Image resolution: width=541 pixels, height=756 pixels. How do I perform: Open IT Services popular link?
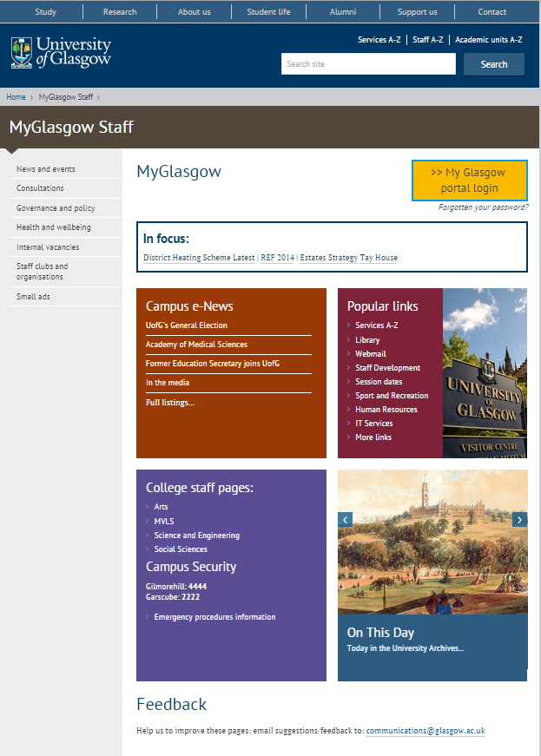[x=373, y=424]
